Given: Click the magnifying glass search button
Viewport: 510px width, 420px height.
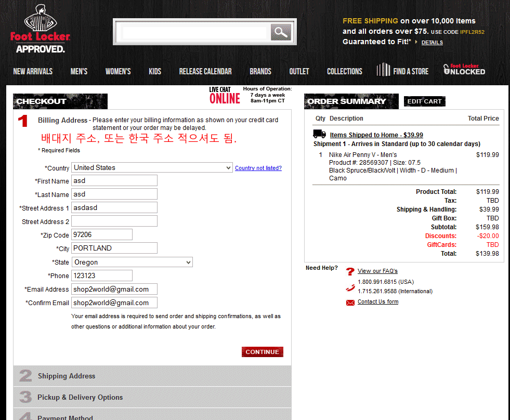Looking at the screenshot, I should pos(280,32).
